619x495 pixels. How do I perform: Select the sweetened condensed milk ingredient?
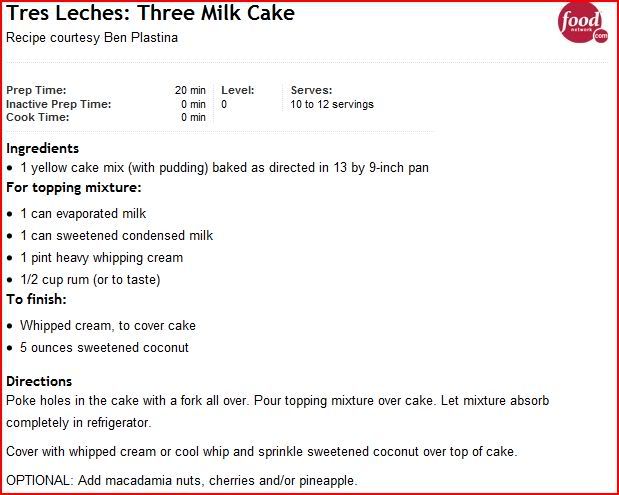click(116, 235)
